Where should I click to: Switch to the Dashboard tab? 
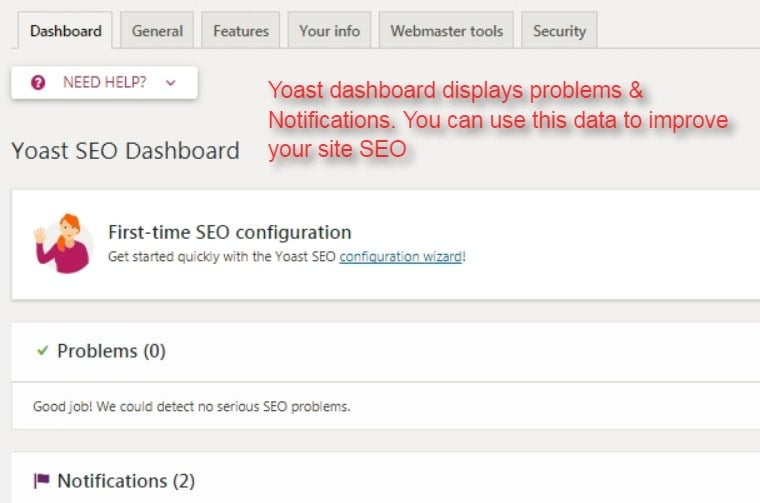click(65, 31)
